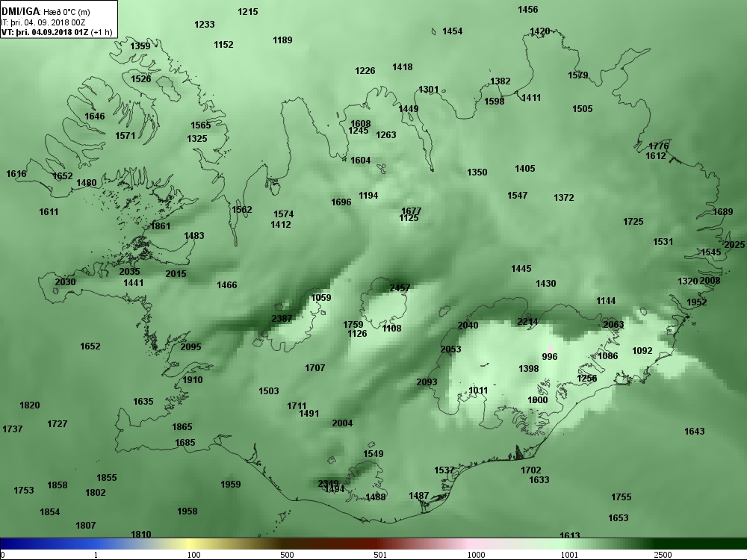Click the 1456 value at top right
Image resolution: width=747 pixels, height=560 pixels.
click(528, 9)
